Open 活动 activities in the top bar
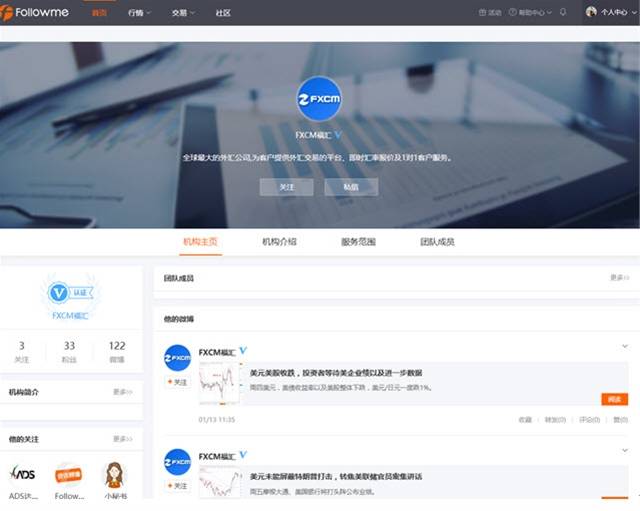The width and height of the screenshot is (640, 511). (490, 13)
